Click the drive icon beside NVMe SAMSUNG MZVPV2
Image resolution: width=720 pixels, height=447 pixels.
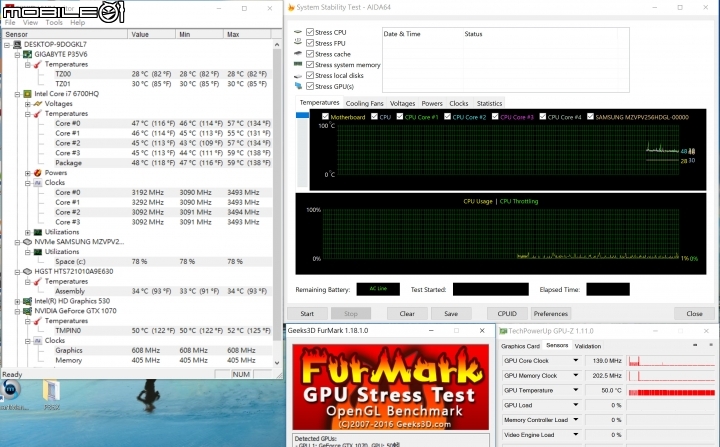(28, 242)
